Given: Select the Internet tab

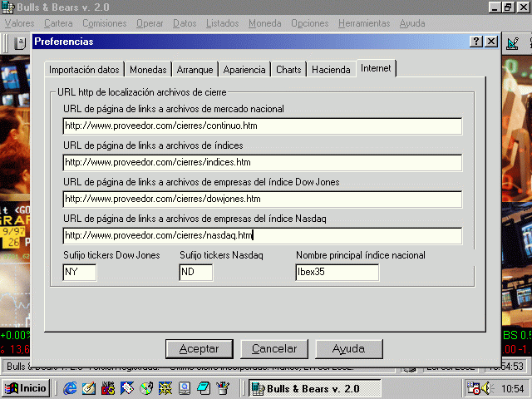Looking at the screenshot, I should point(376,68).
